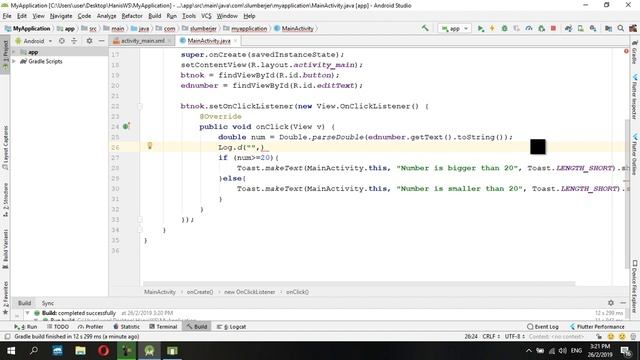Click the Profile app gauge icon
The image size is (640, 360).
(x=529, y=28)
